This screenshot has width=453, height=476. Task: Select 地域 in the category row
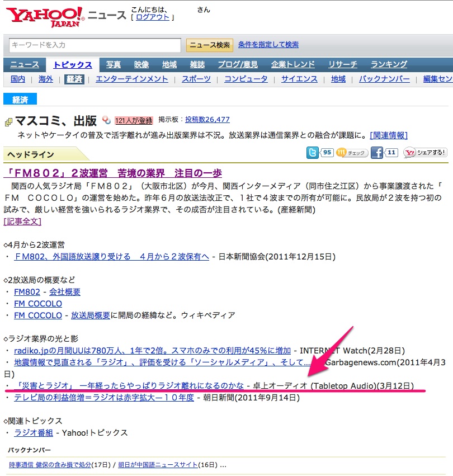click(338, 79)
